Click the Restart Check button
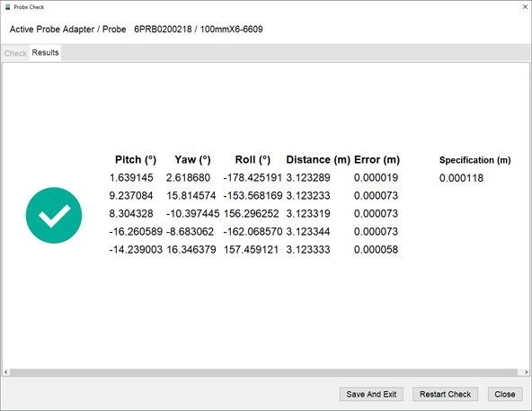This screenshot has height=411, width=532. coord(445,394)
